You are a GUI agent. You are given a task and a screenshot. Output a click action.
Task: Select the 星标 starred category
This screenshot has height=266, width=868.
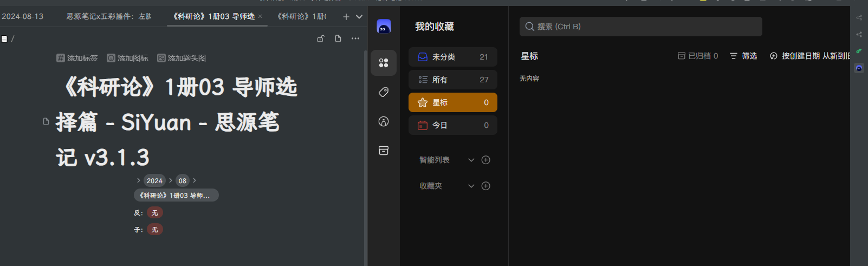pos(453,102)
